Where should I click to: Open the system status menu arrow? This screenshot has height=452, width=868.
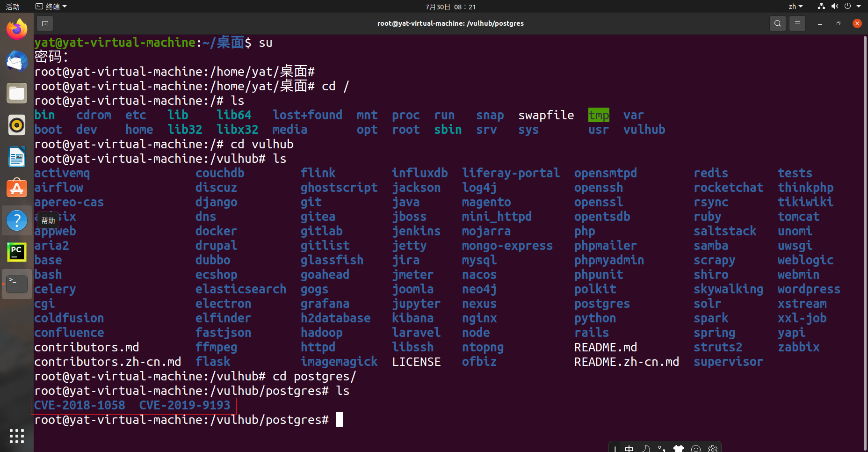coord(858,7)
